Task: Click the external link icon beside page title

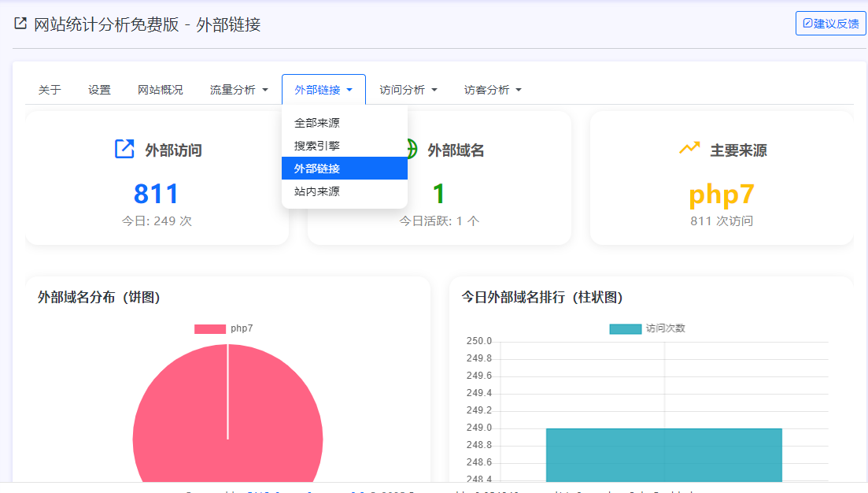Action: (20, 24)
